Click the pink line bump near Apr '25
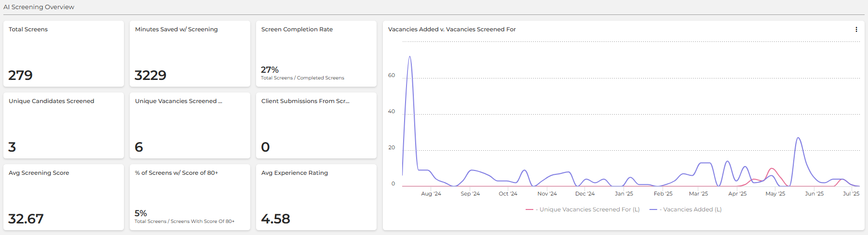The image size is (868, 235). (772, 169)
